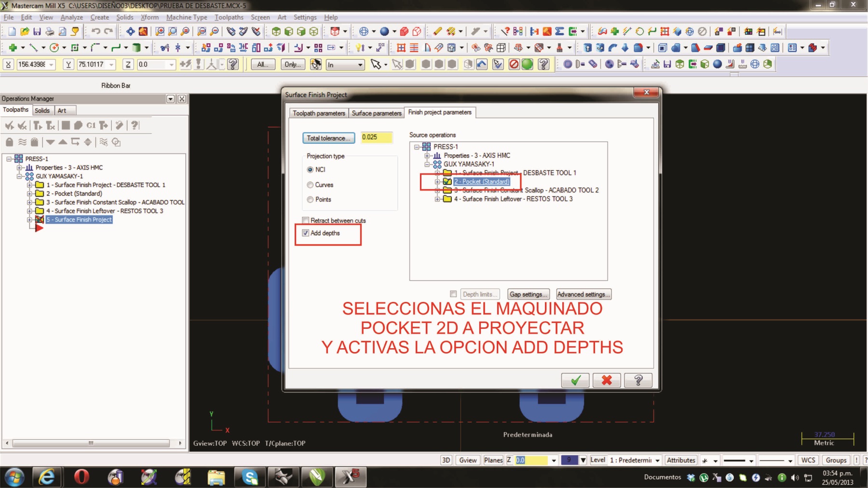The height and width of the screenshot is (488, 868).
Task: Switch to Solids tab in Operations Manager
Action: coord(42,110)
